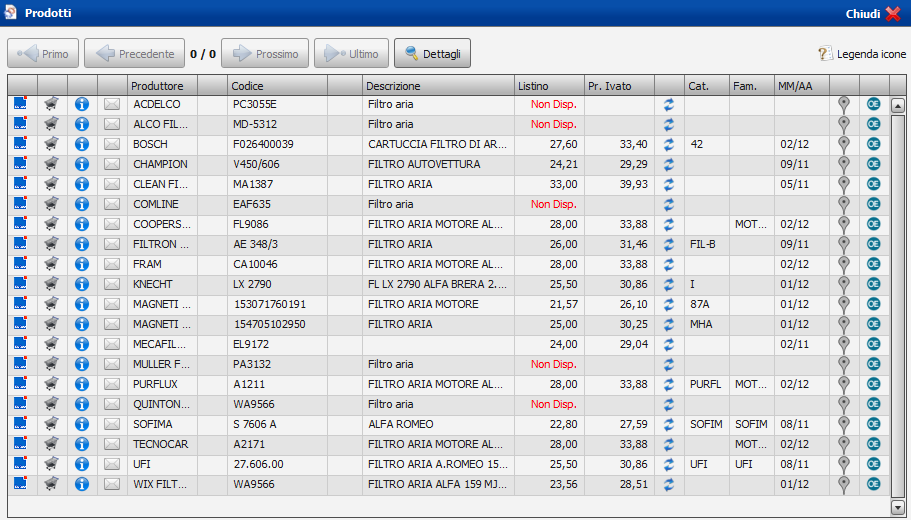Viewport: 911px width, 520px height.
Task: Sort by the Codice column header
Action: click(x=278, y=86)
